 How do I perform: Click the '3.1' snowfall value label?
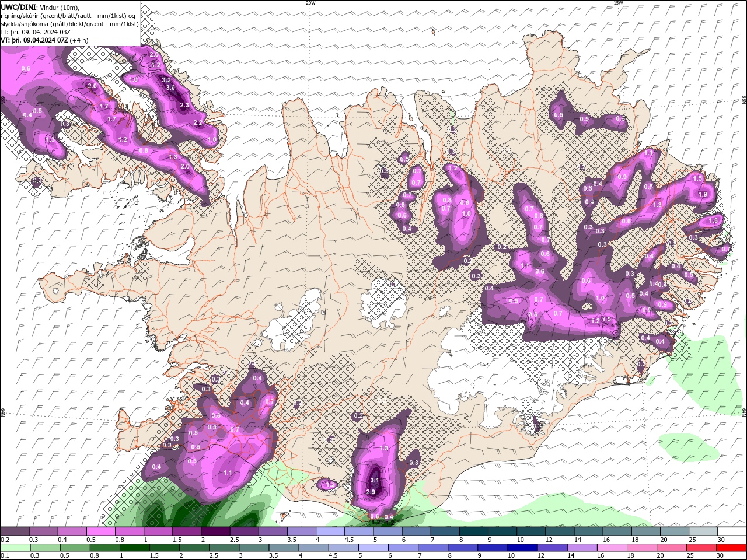click(x=375, y=481)
